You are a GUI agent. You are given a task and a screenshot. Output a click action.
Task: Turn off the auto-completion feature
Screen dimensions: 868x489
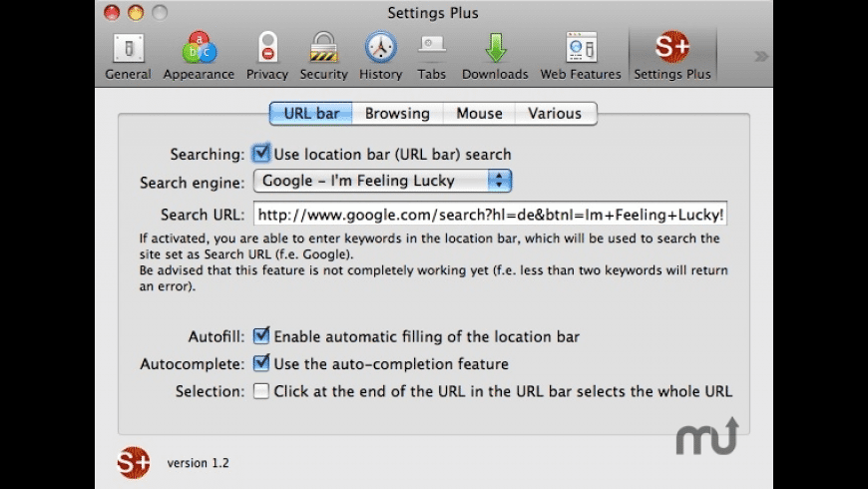pyautogui.click(x=261, y=363)
